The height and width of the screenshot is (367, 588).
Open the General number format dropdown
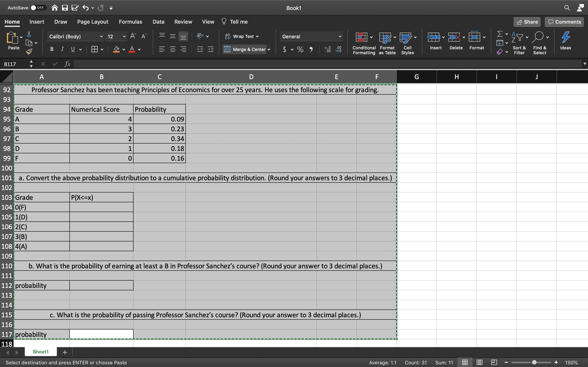pos(340,37)
